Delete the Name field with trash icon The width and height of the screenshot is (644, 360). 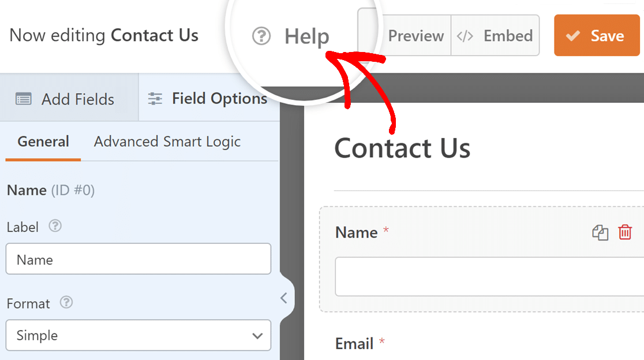[625, 232]
